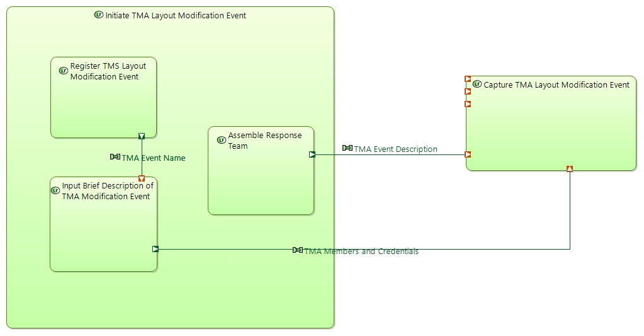644x336 pixels.
Task: Select topmost input port on Capture TMA function
Action: (468, 79)
